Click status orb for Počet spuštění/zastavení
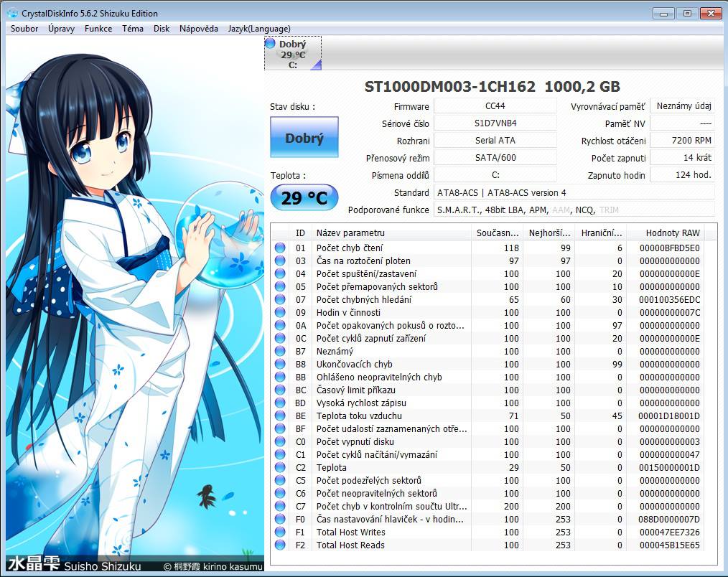The image size is (728, 577). 280,274
